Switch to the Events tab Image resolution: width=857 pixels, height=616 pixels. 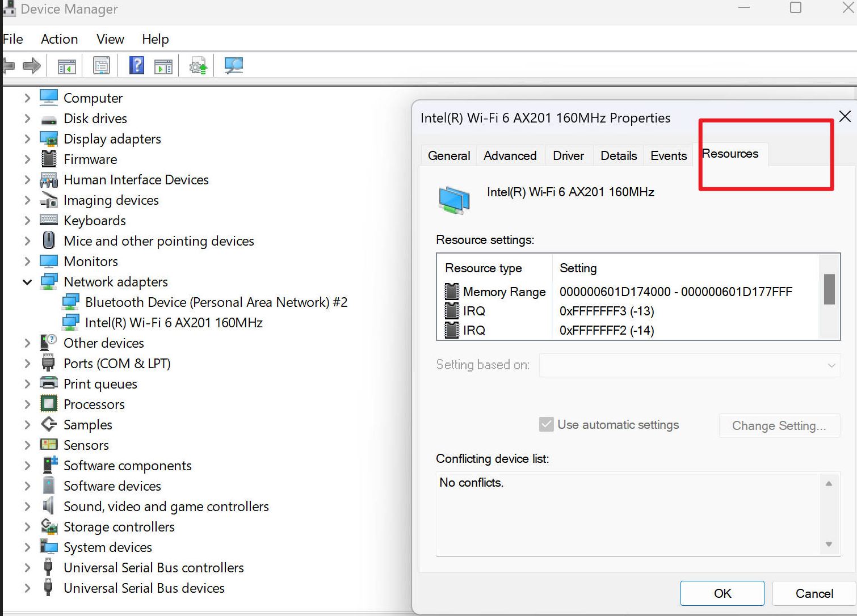[669, 155]
